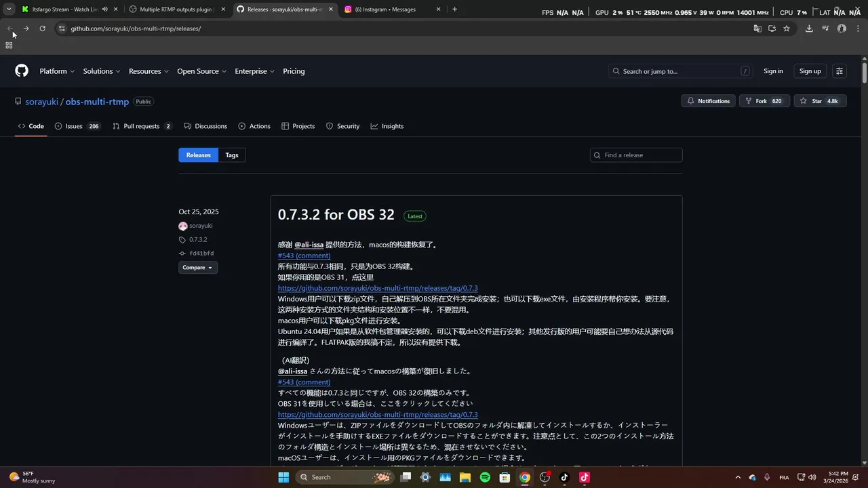Open the Security tab
Screen dimensions: 868x488
coord(342,126)
